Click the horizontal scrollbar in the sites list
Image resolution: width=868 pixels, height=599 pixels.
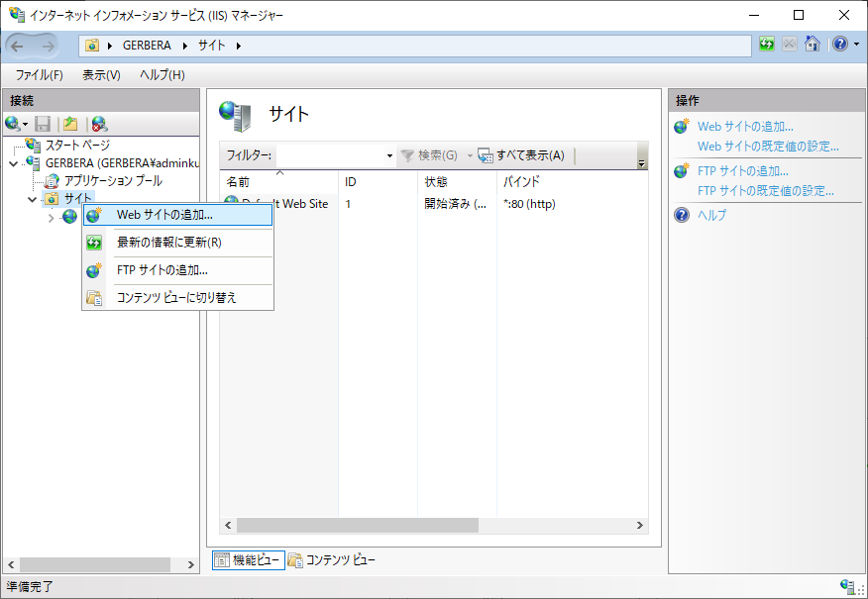point(357,526)
